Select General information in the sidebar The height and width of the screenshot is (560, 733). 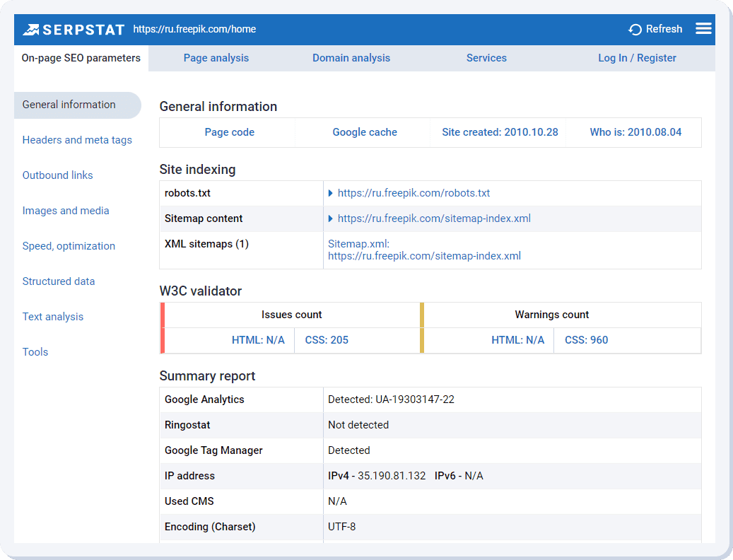point(78,105)
